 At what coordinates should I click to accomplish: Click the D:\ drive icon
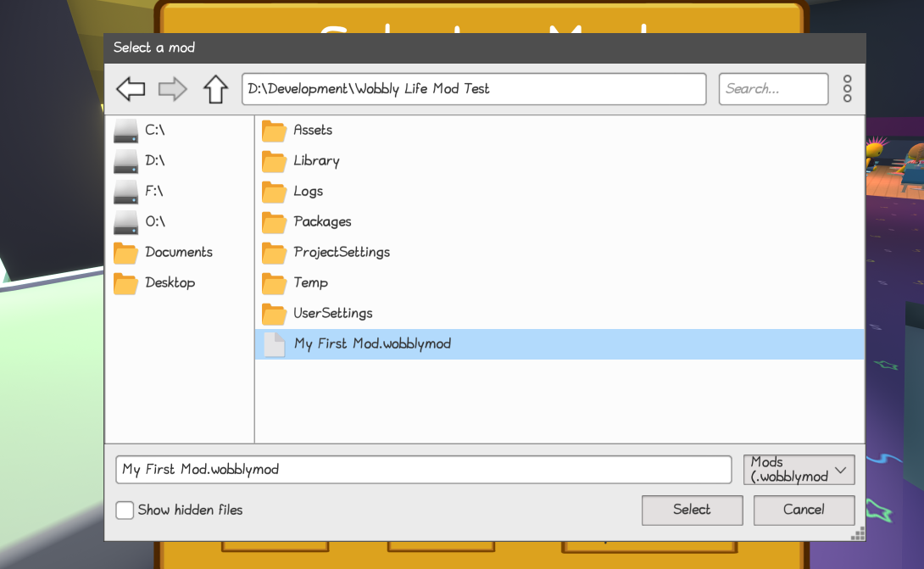(125, 161)
